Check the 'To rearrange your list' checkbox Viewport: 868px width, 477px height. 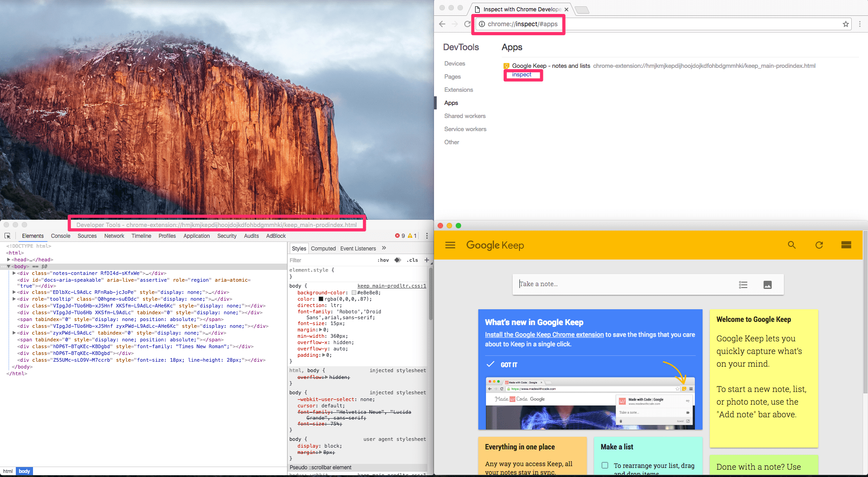point(605,465)
